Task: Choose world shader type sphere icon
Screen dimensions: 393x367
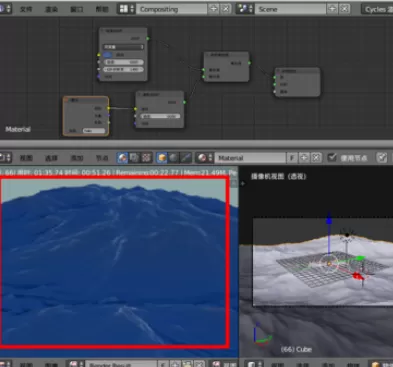Action: coord(174,158)
